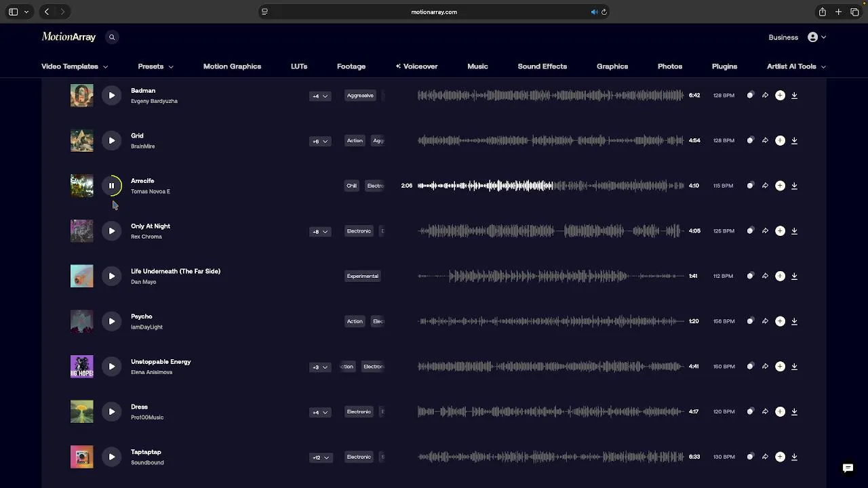Image resolution: width=868 pixels, height=488 pixels.
Task: Open the Motion Graphics section
Action: 232,66
